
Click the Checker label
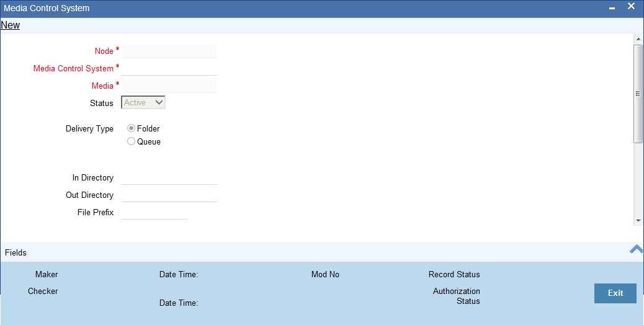pyautogui.click(x=43, y=291)
